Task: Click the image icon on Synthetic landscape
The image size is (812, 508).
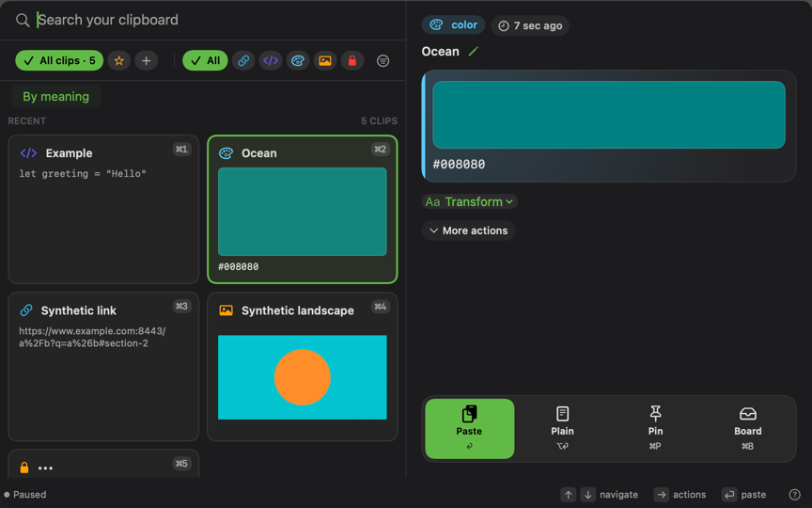Action: pyautogui.click(x=226, y=310)
